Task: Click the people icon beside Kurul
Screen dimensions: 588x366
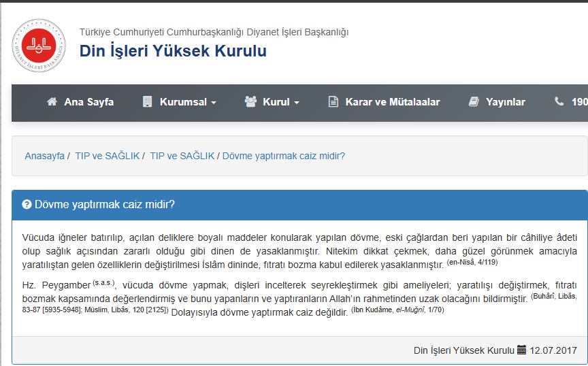Action: point(250,101)
